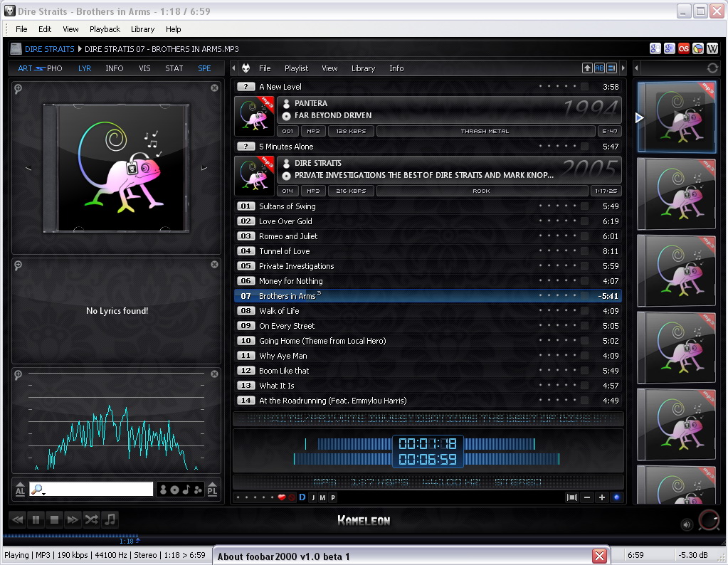
Task: Pause playback with the pause button
Action: [x=36, y=519]
